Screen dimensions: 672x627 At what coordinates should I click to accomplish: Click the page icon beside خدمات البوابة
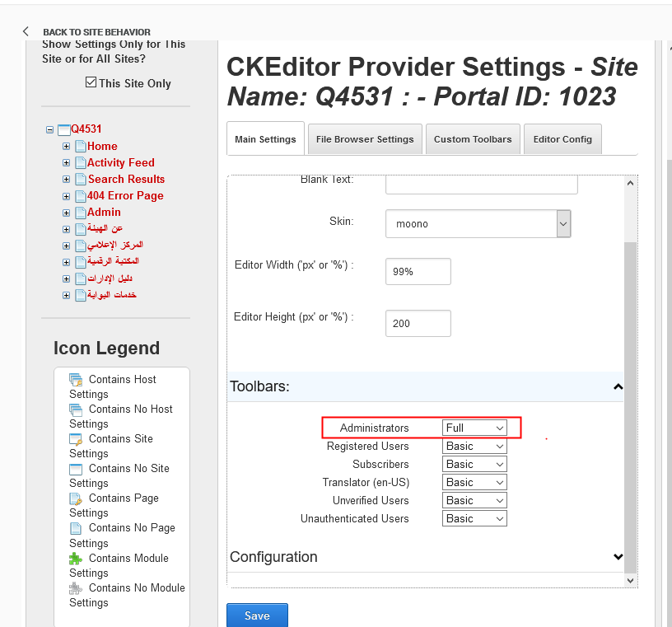81,295
